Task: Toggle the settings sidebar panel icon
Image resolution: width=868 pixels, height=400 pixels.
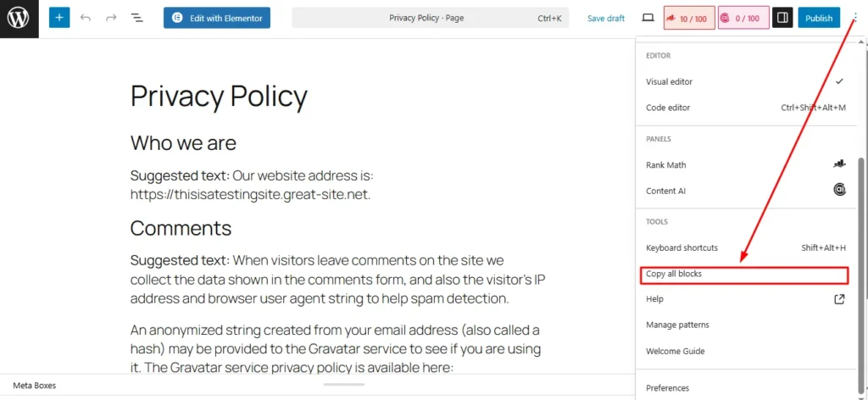Action: click(782, 18)
